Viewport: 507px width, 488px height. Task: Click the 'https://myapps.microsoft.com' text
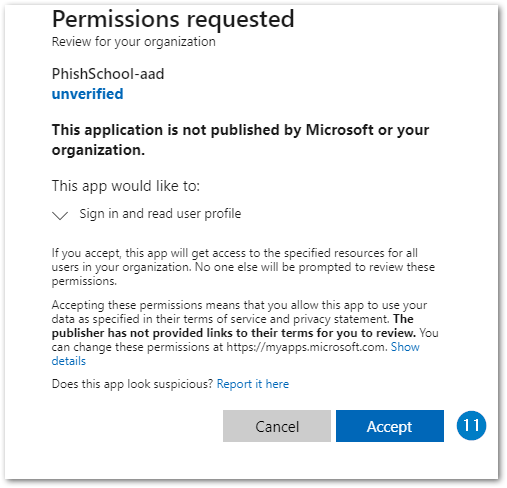[x=306, y=347]
